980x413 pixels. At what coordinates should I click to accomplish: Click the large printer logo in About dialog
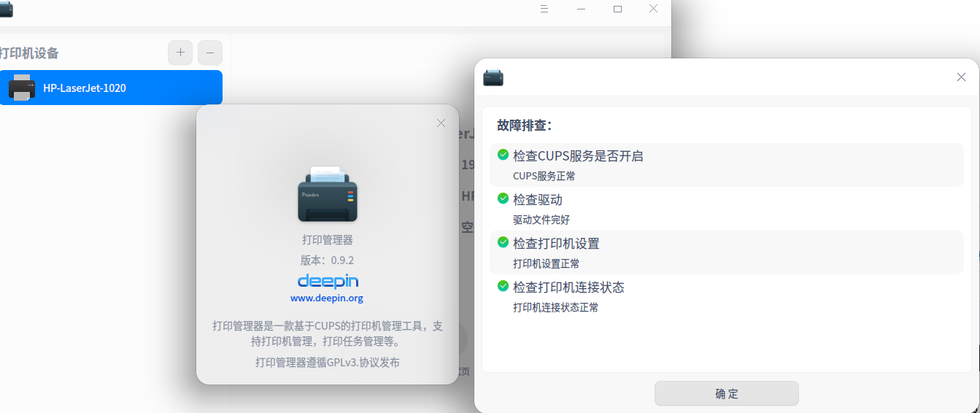tap(327, 194)
